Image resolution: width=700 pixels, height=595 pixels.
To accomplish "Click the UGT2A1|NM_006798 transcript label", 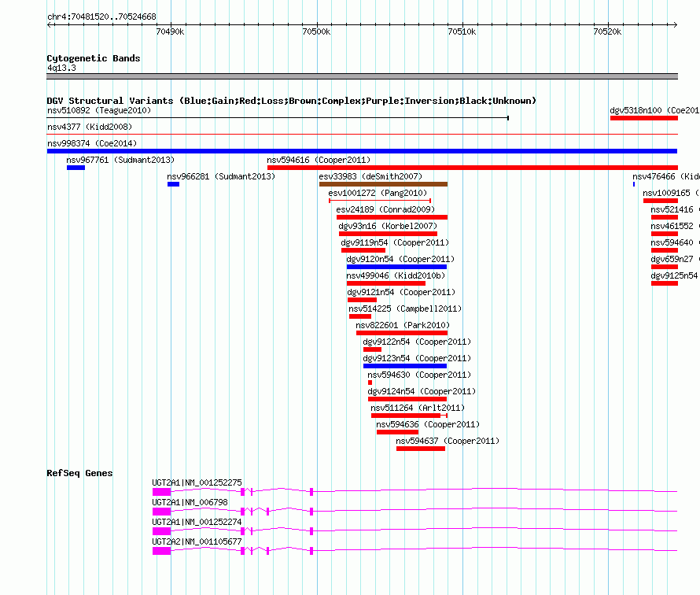I will point(190,502).
